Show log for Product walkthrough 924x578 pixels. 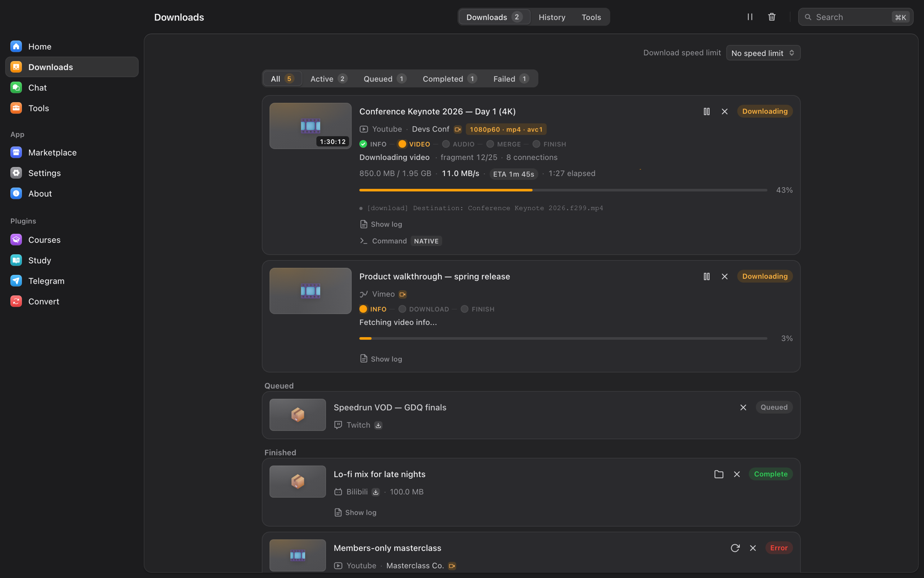(381, 359)
